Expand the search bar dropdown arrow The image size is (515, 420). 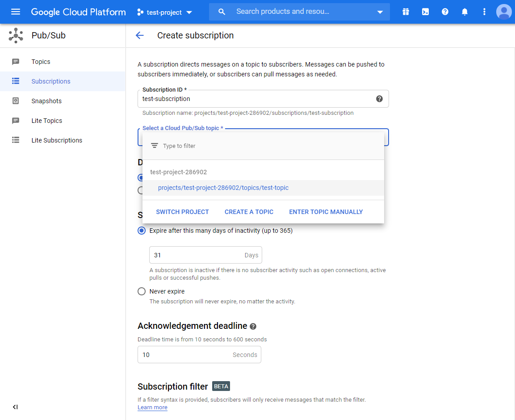(380, 12)
